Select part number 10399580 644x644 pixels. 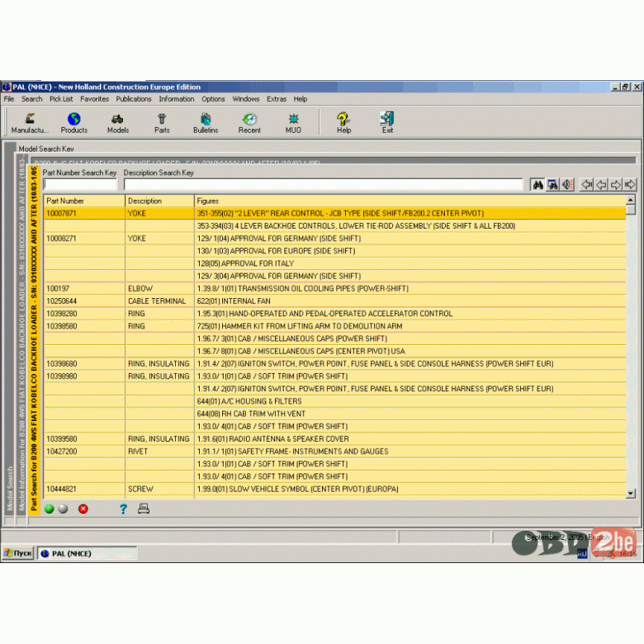(x=61, y=438)
